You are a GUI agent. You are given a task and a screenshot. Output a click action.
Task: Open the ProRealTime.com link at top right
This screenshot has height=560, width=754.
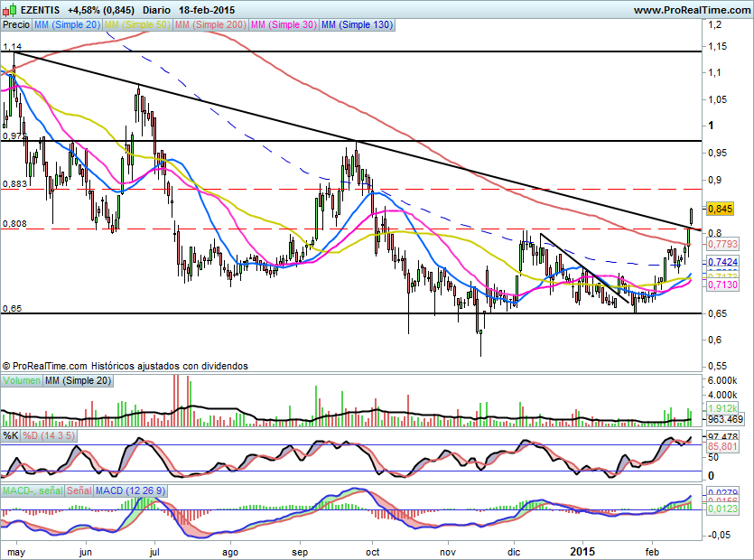coord(692,9)
